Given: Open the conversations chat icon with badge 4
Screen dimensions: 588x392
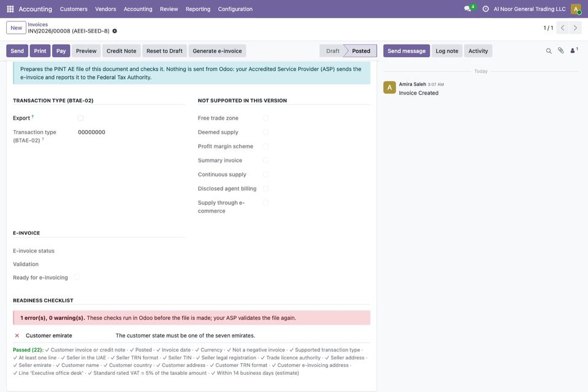Looking at the screenshot, I should (469, 8).
